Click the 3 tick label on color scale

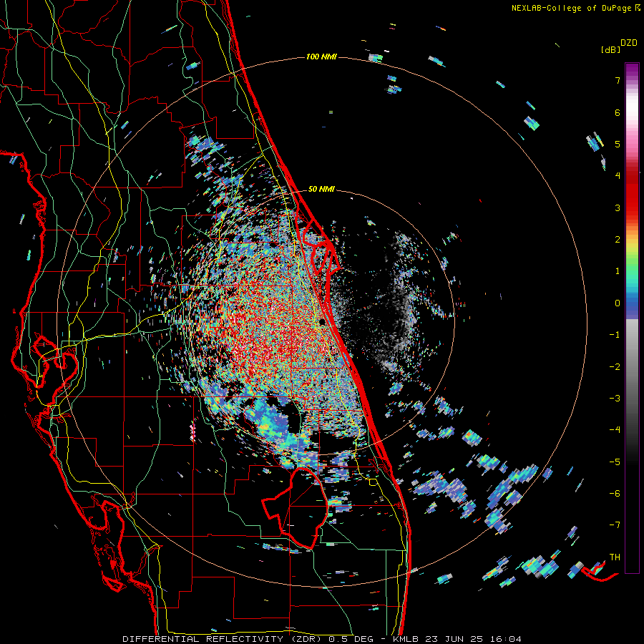pyautogui.click(x=618, y=208)
